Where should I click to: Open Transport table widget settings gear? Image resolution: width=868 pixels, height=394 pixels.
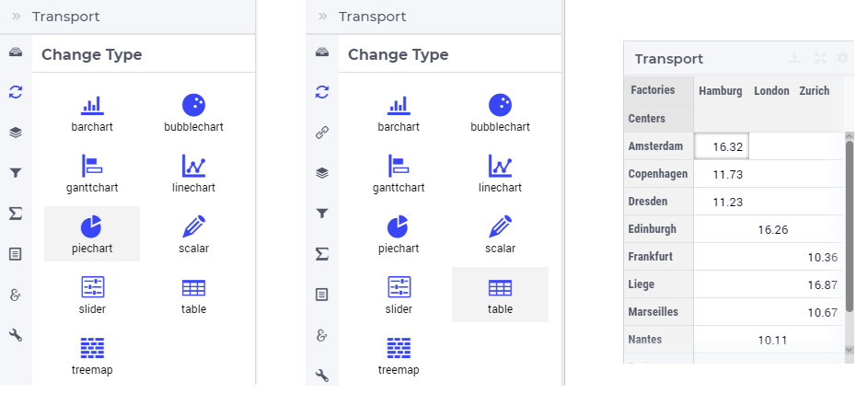click(842, 58)
